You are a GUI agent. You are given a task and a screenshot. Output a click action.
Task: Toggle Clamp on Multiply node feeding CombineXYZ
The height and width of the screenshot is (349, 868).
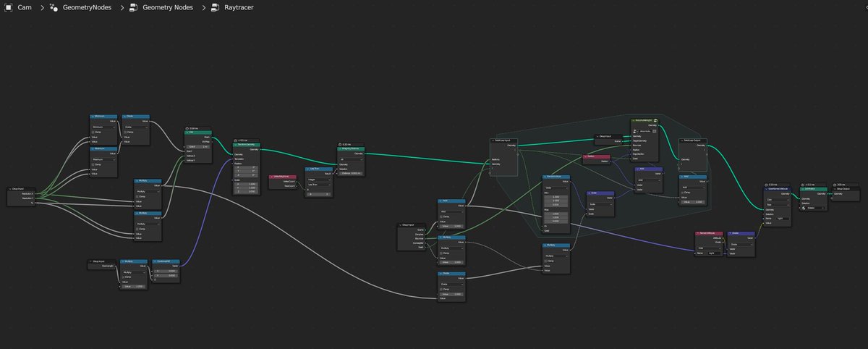pos(123,277)
